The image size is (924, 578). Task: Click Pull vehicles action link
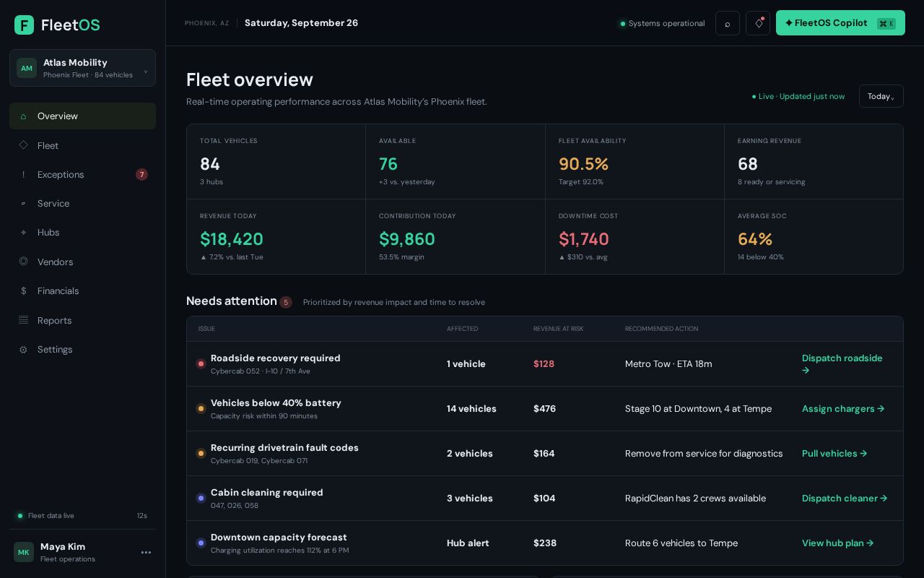click(x=834, y=454)
